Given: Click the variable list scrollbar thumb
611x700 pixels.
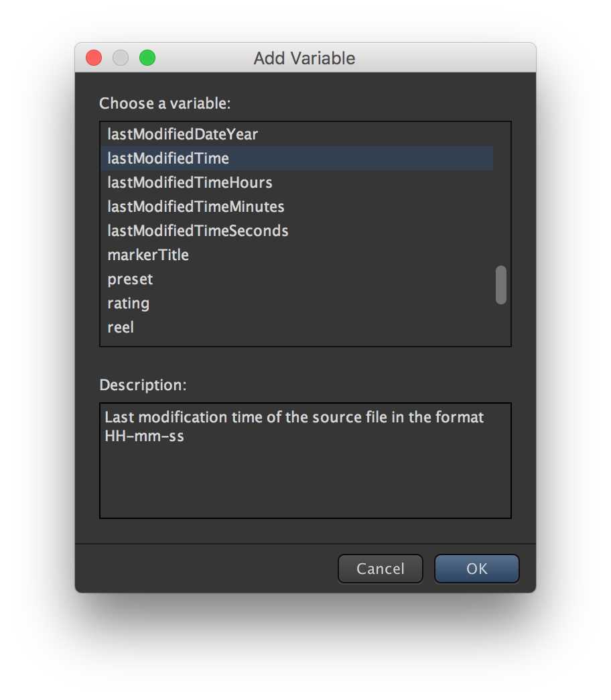Looking at the screenshot, I should [x=501, y=285].
